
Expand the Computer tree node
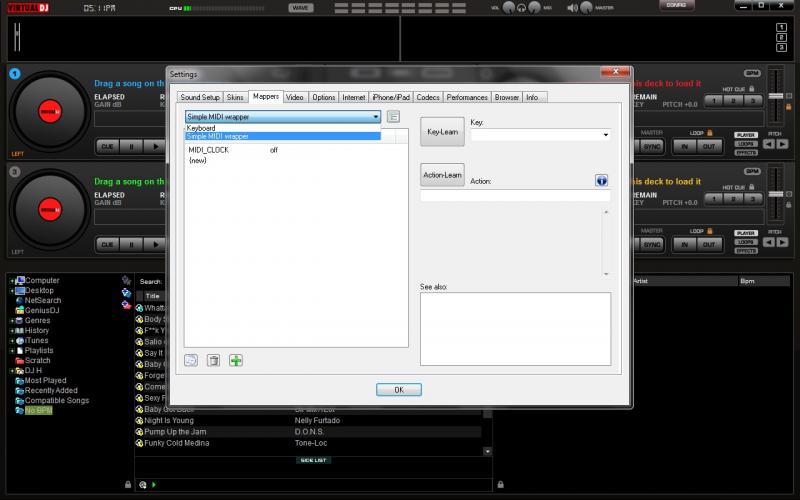[x=12, y=281]
